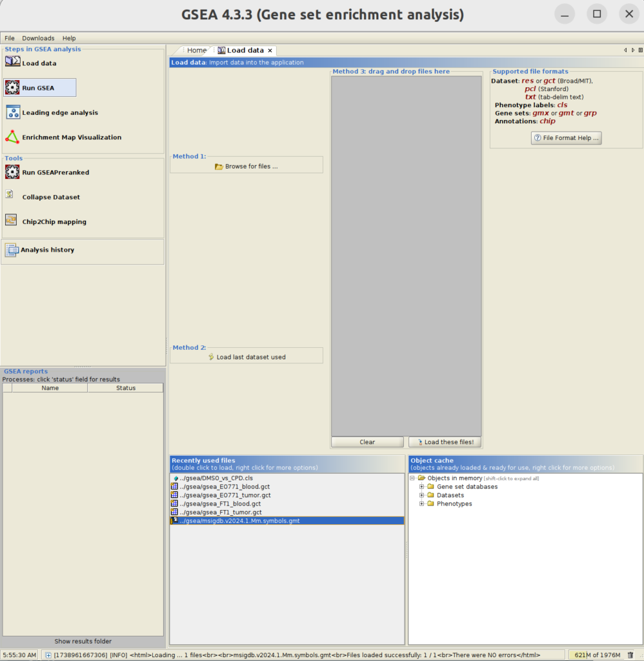Select Run GSEA in sidebar
Viewport: 644px width, 661px height.
coord(39,87)
